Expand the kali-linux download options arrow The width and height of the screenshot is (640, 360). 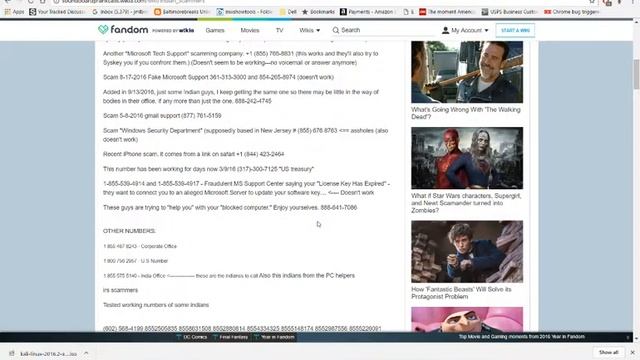coord(86,353)
